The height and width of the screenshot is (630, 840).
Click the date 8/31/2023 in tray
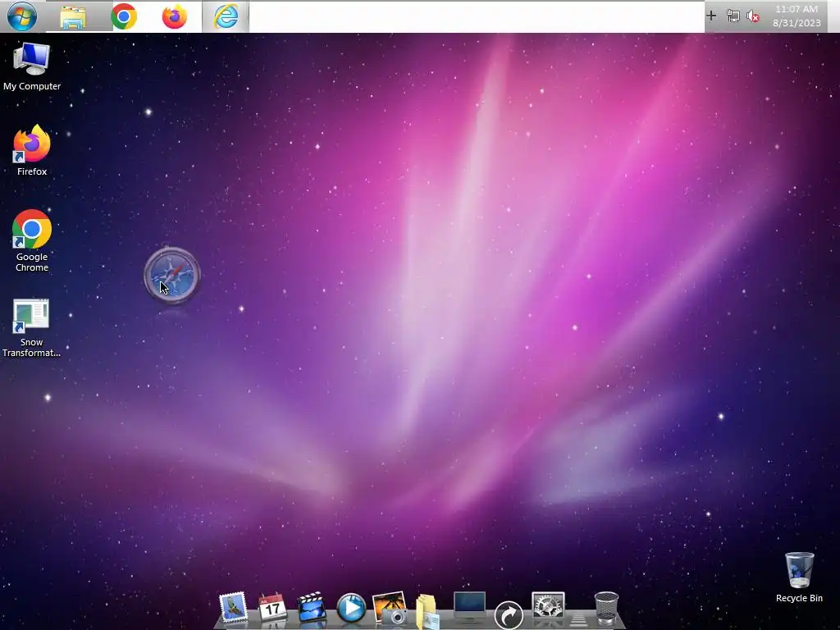tap(797, 23)
